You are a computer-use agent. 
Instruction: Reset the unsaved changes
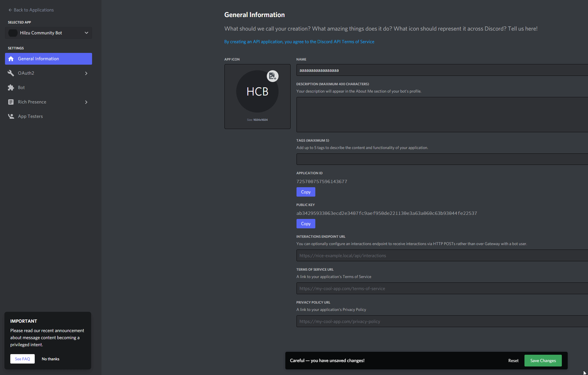513,360
